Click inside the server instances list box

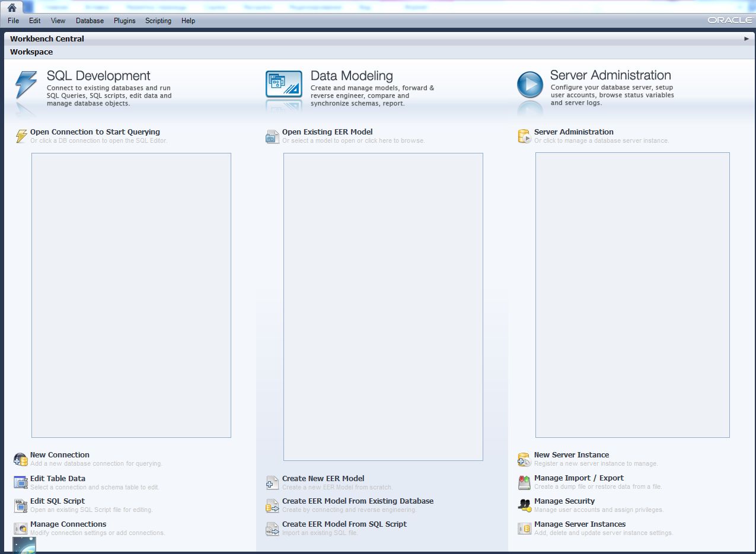[x=633, y=295]
